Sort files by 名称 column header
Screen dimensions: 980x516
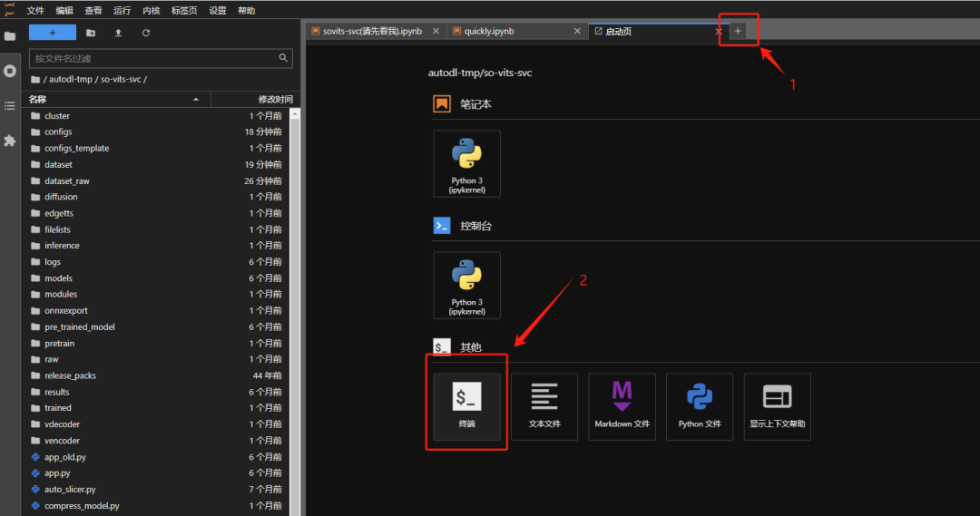pyautogui.click(x=116, y=100)
